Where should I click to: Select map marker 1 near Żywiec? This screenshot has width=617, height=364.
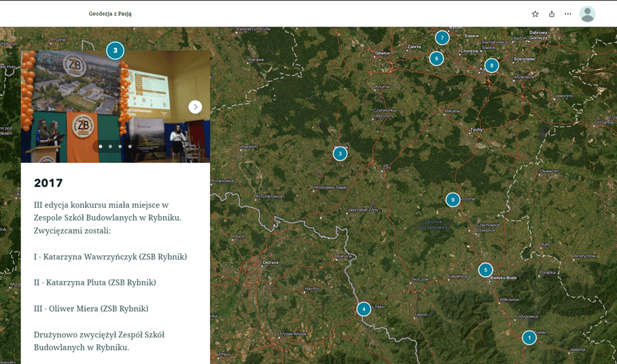[529, 338]
